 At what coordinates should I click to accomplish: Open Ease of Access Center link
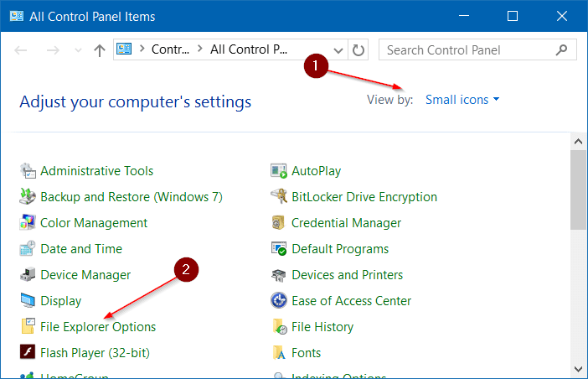click(x=351, y=300)
